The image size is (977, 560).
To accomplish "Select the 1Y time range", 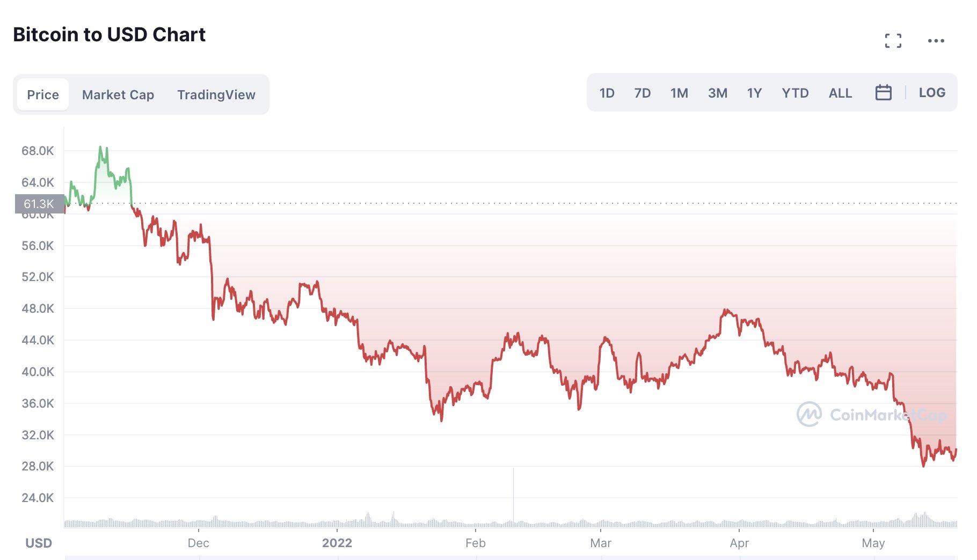I will pos(754,93).
